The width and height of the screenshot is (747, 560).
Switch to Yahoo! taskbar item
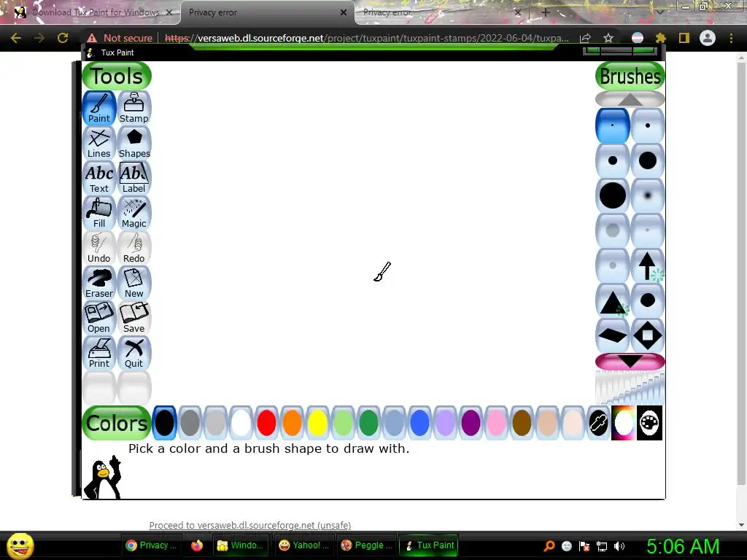tap(304, 545)
